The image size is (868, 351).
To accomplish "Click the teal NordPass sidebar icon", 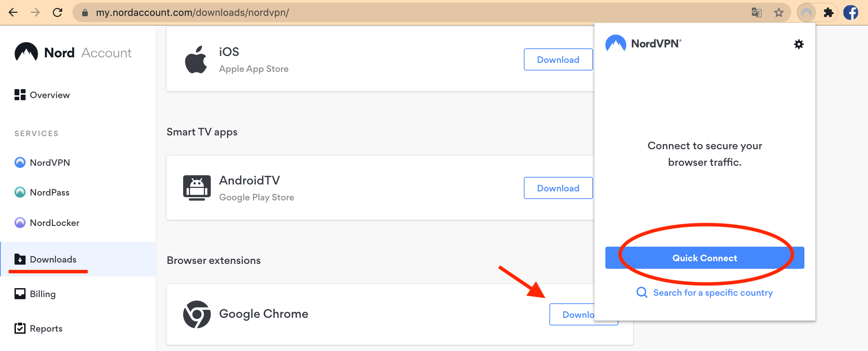I will click(x=20, y=192).
